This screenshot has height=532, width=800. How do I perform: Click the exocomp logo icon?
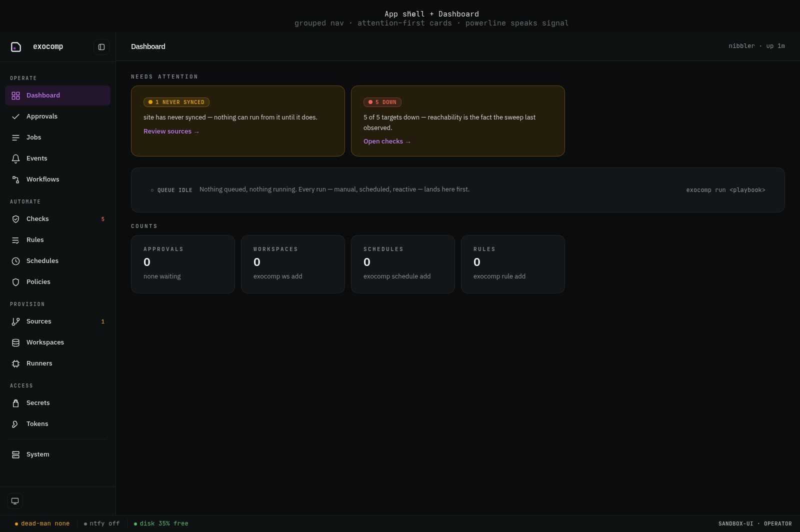click(16, 47)
